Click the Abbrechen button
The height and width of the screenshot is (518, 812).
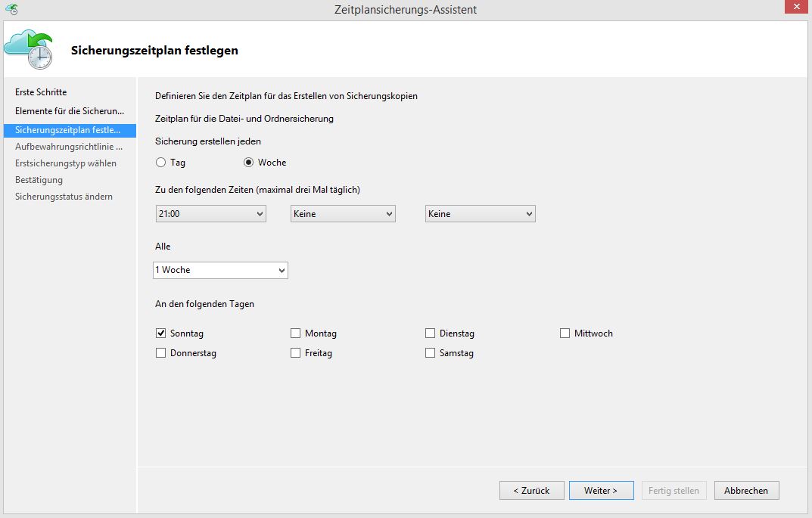pyautogui.click(x=746, y=490)
